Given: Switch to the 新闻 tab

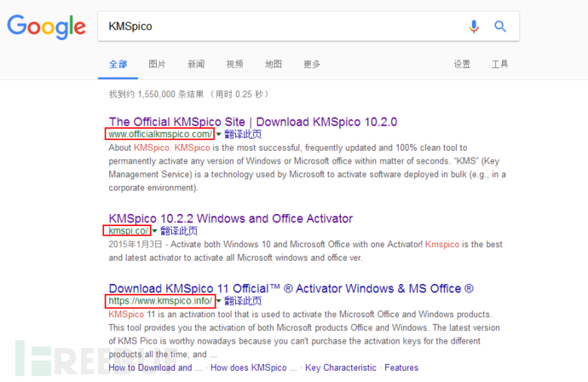Looking at the screenshot, I should point(196,64).
